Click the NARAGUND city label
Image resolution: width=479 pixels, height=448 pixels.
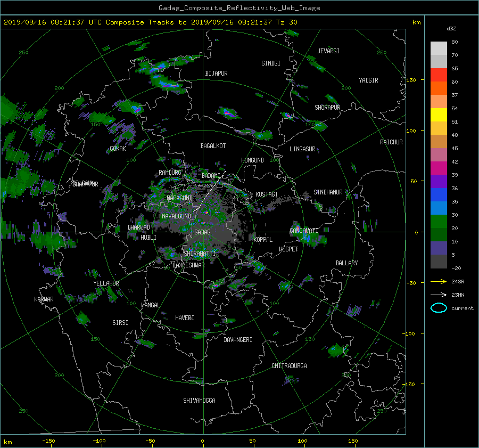click(180, 198)
